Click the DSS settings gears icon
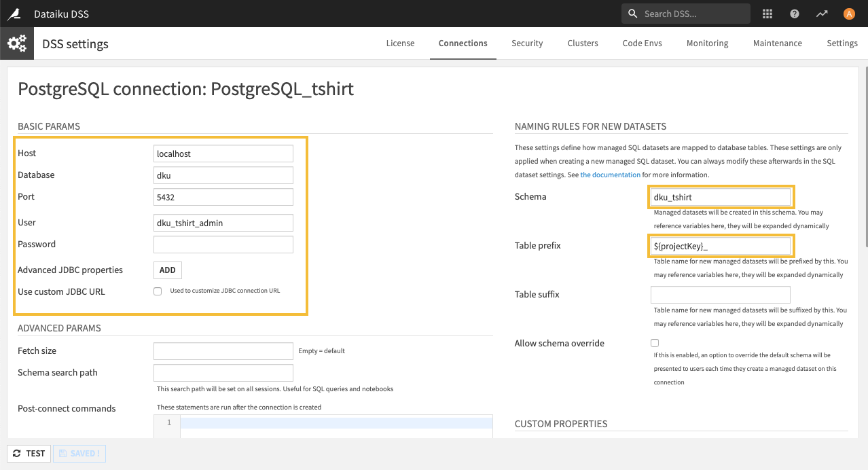 [x=17, y=43]
